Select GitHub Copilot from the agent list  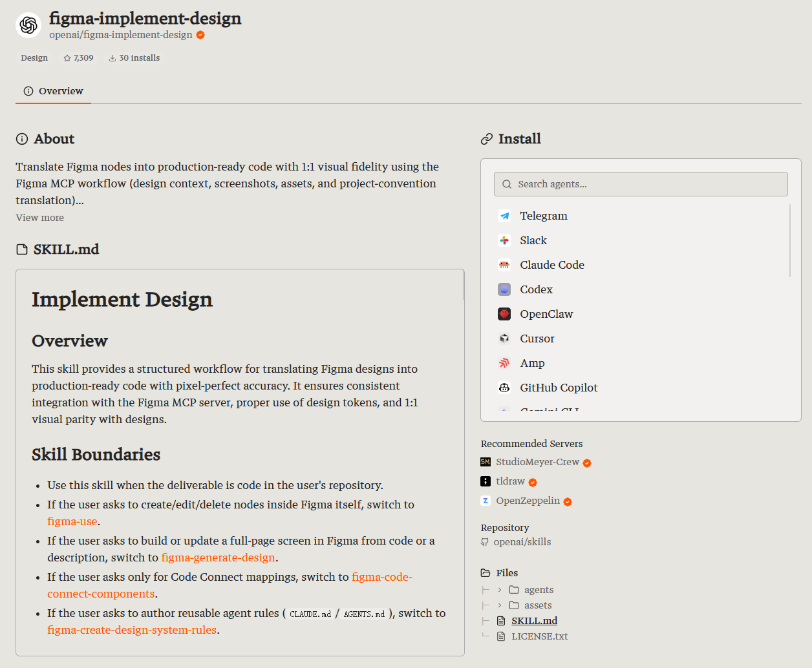641,388
